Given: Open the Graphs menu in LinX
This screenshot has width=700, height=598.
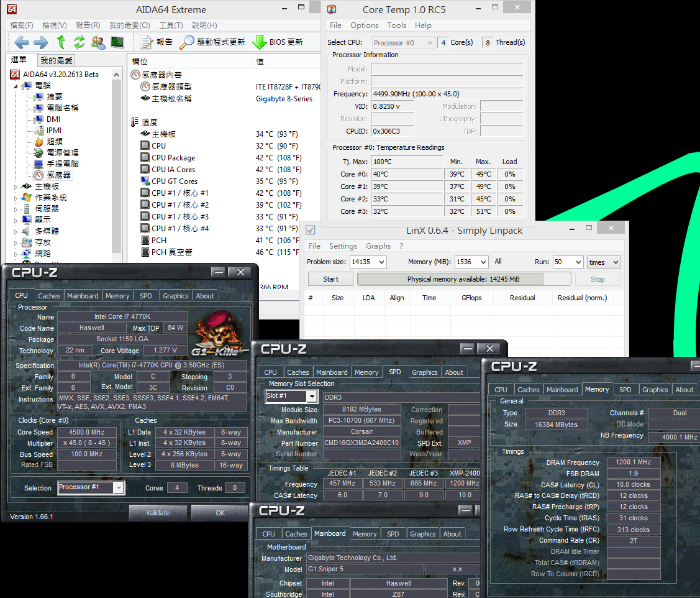Looking at the screenshot, I should point(378,246).
